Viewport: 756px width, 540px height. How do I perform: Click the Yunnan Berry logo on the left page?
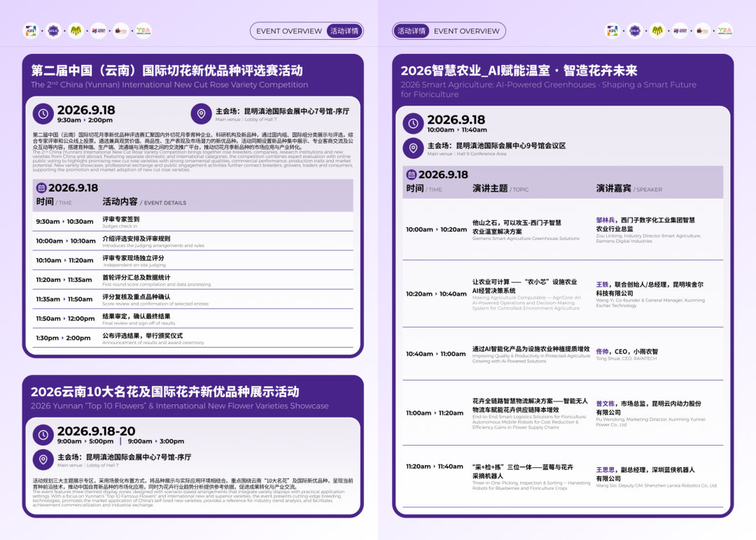[x=99, y=31]
